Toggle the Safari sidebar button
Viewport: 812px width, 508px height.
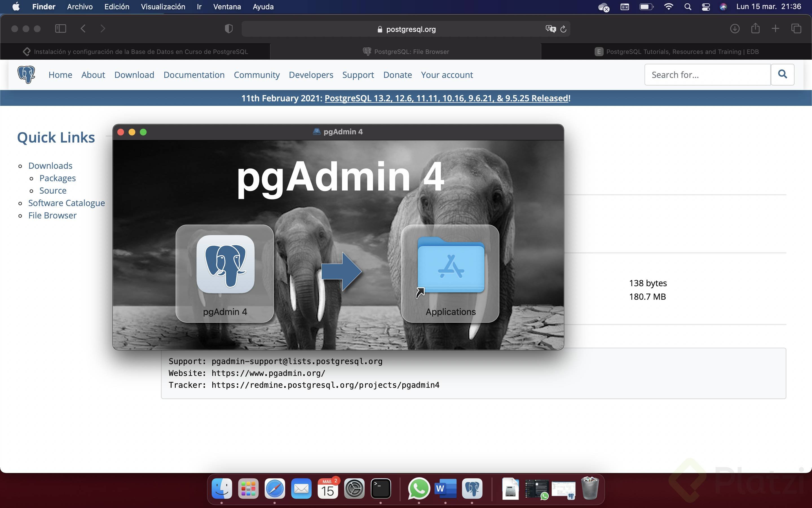[60, 29]
